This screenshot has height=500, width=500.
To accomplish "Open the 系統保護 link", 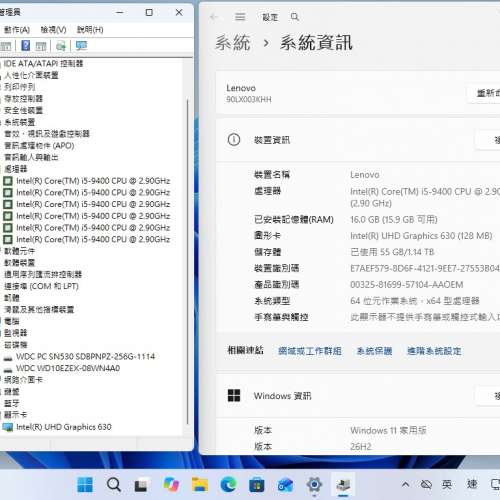I will [374, 351].
